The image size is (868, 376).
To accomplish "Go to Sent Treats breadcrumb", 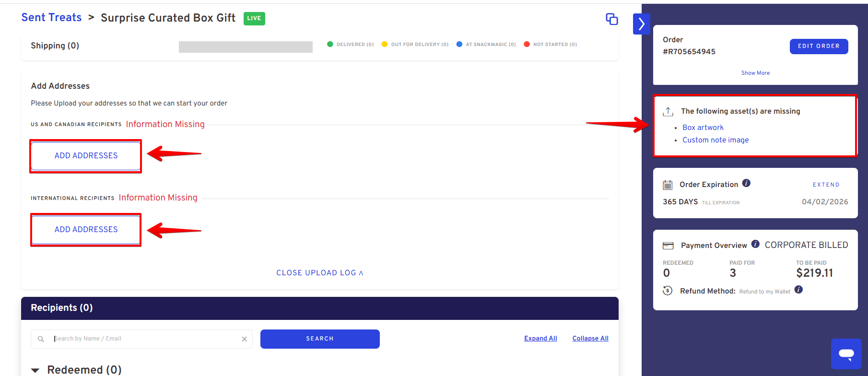I will click(x=51, y=18).
